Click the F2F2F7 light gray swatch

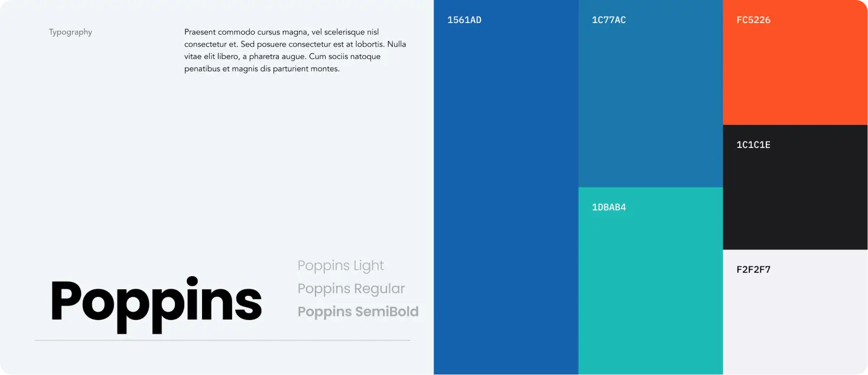coord(795,312)
